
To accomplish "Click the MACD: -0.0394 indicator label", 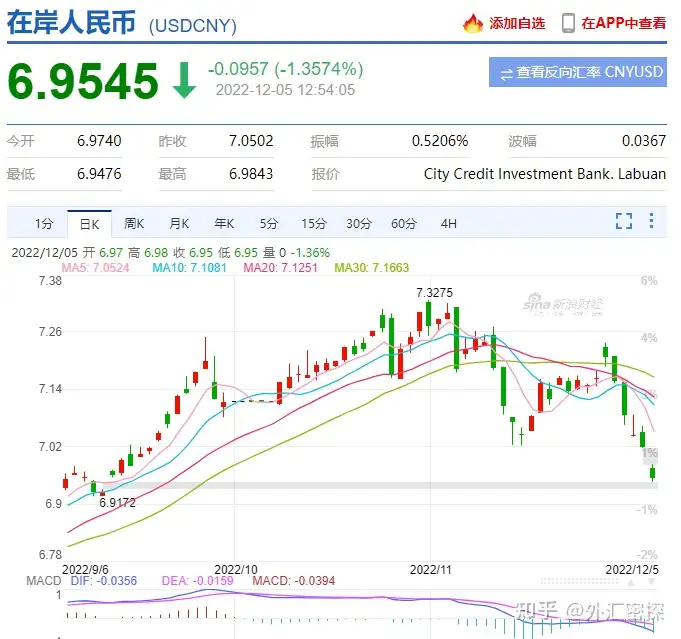I will coord(294,581).
